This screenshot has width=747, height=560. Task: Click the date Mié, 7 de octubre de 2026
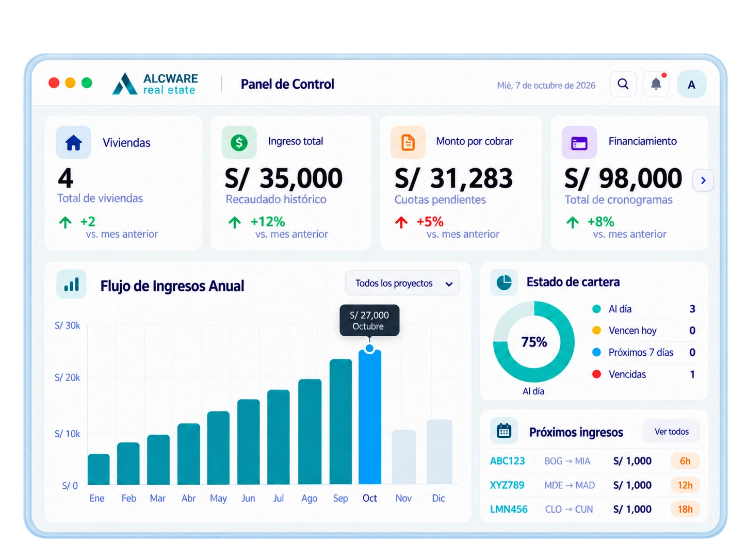[x=546, y=85]
